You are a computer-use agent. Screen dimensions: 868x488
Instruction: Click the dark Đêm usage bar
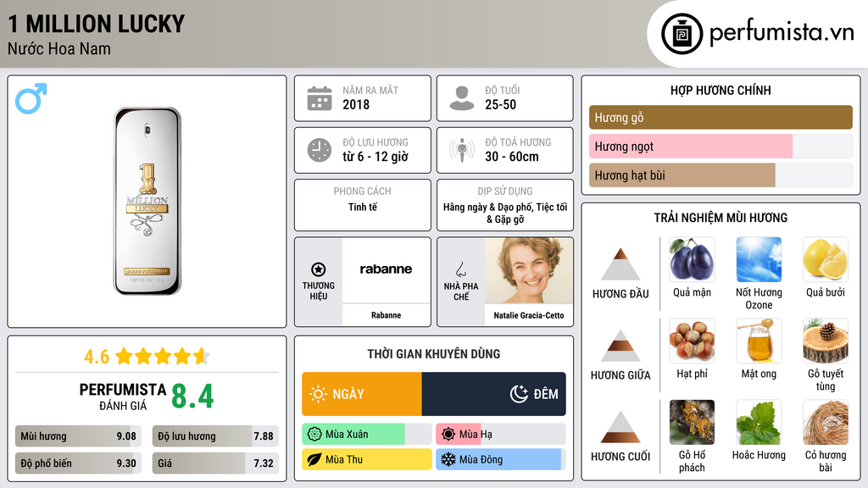[x=494, y=394]
